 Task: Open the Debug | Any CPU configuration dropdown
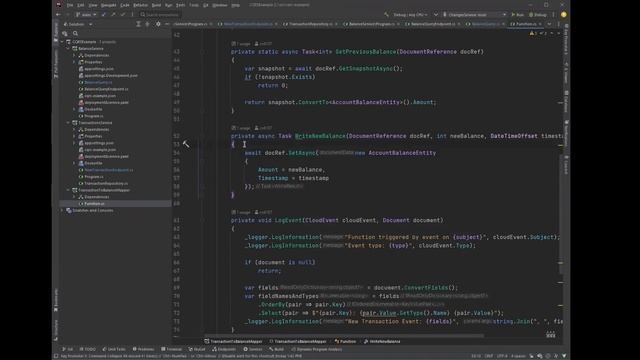coord(410,15)
